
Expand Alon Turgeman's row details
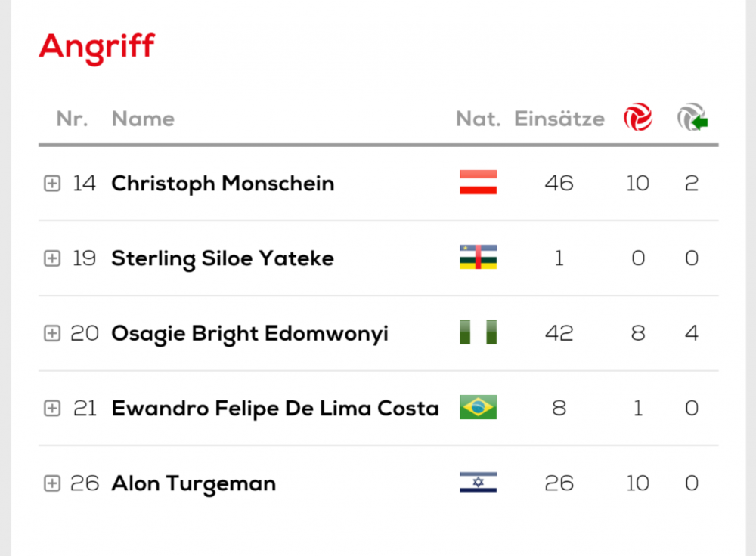pos(52,483)
